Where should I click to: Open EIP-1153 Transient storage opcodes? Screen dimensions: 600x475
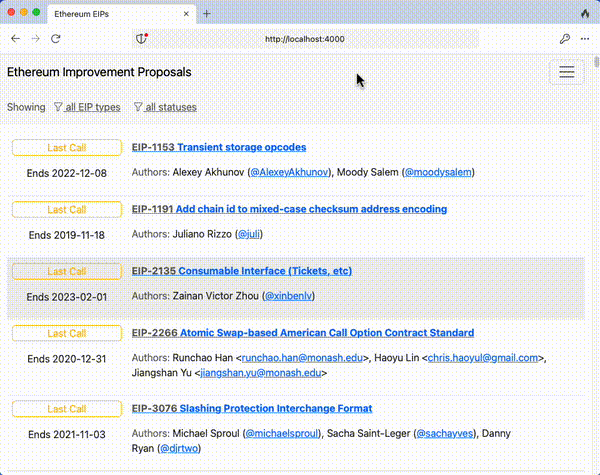tap(219, 147)
